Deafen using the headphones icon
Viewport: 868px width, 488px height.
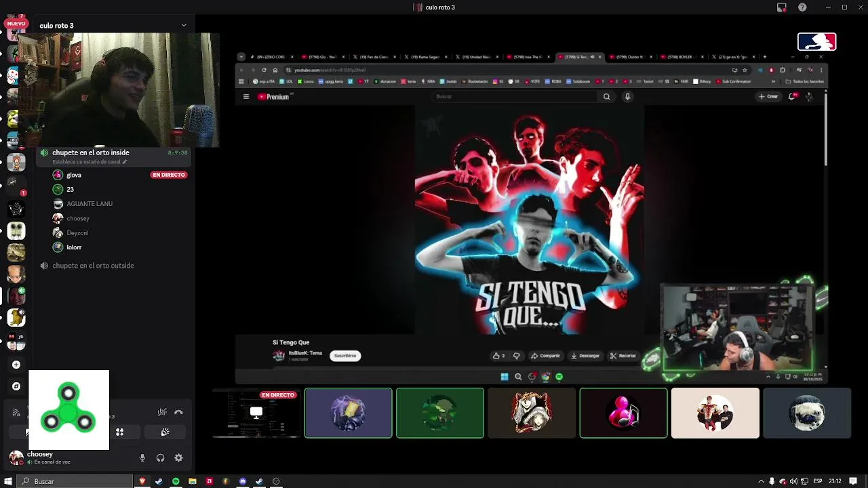point(160,457)
